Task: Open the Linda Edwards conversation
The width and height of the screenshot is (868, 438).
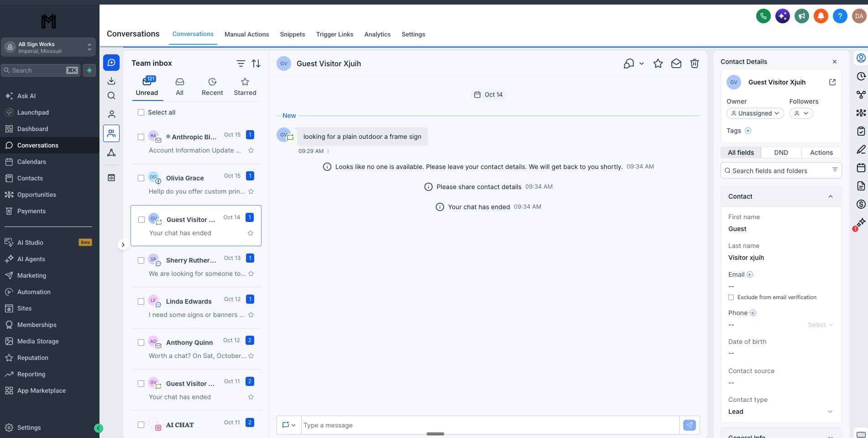Action: [x=196, y=308]
